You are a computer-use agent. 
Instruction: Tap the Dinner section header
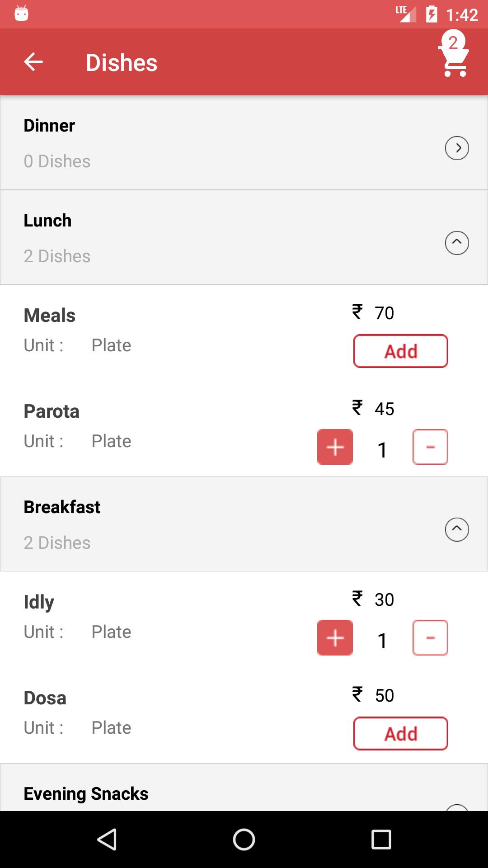[x=244, y=143]
